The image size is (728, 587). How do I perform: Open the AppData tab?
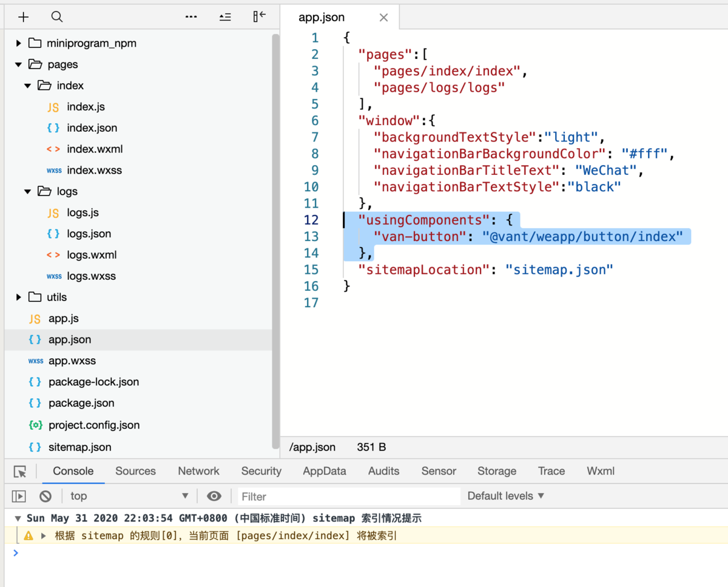325,471
